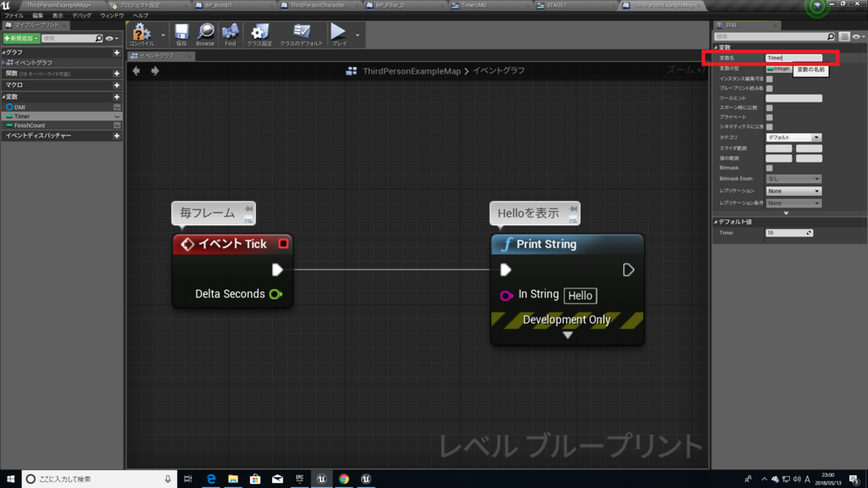The width and height of the screenshot is (868, 488).
Task: Add a new graph with plus
Action: 117,53
